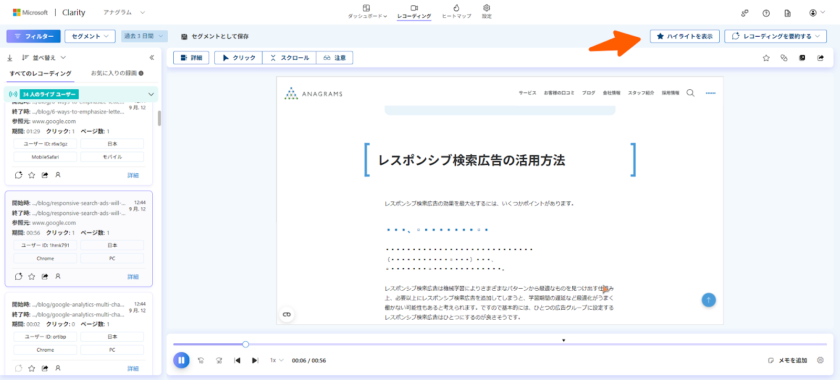Open 詳細 link on MobileSafari recording card
This screenshot has width=840, height=380.
point(133,175)
